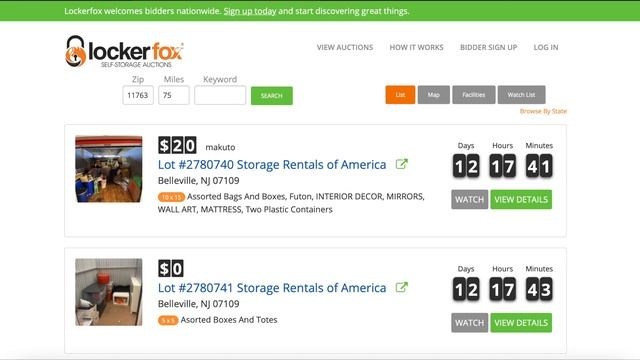Click the Miles input field
640x360 pixels.
(x=174, y=95)
